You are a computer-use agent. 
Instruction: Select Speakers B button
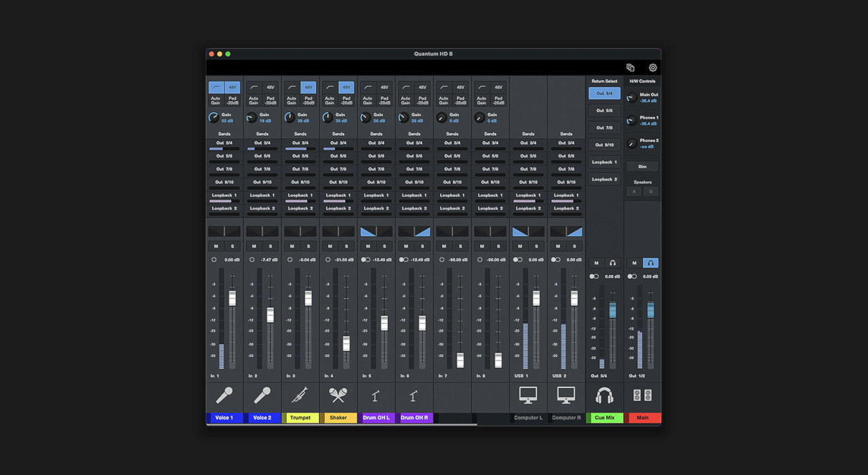[650, 191]
